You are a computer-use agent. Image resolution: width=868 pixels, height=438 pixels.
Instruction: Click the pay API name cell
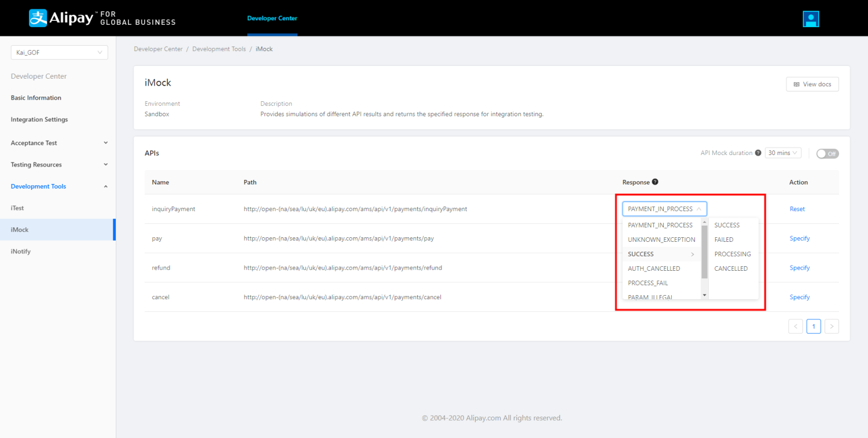coord(157,238)
